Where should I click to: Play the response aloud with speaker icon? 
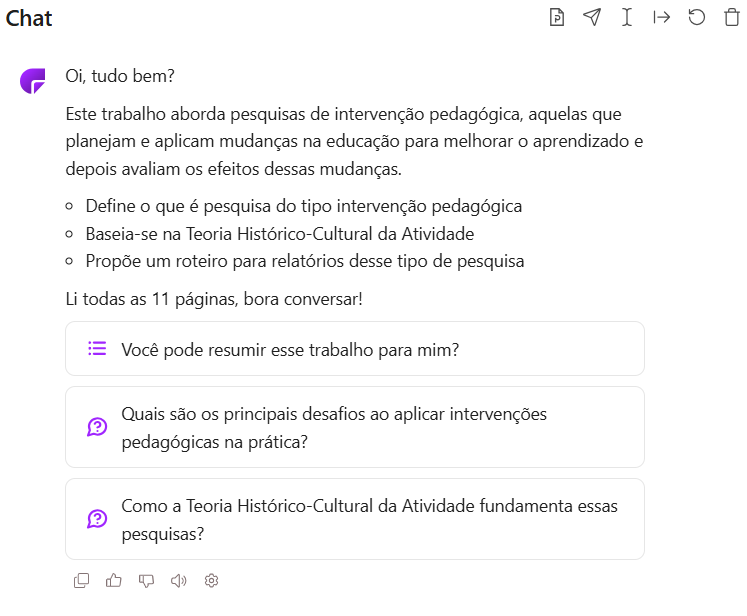click(x=179, y=580)
